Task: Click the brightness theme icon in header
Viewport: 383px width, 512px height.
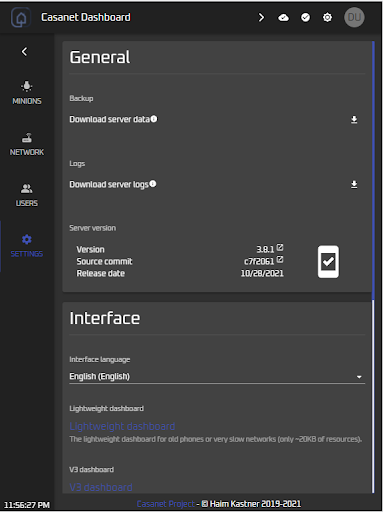Action: click(327, 18)
